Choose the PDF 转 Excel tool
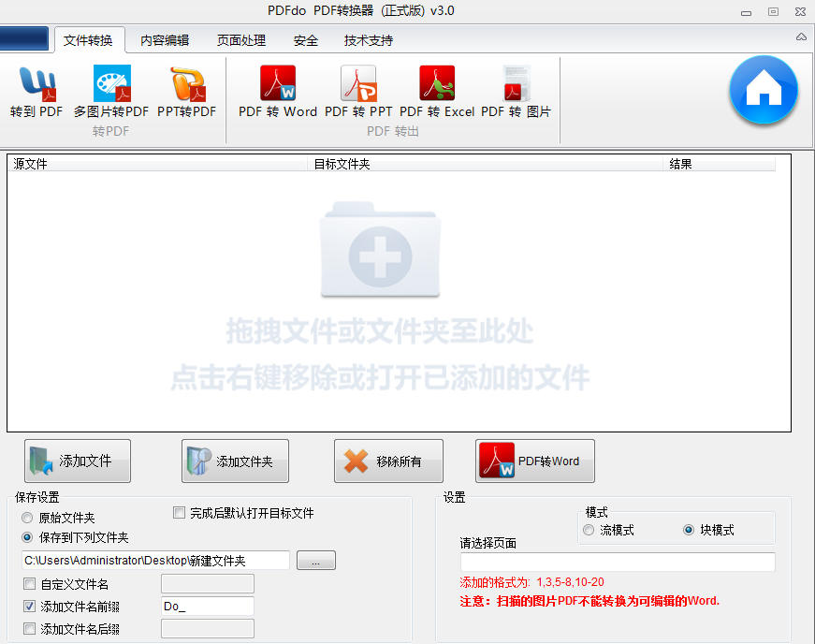 tap(437, 92)
